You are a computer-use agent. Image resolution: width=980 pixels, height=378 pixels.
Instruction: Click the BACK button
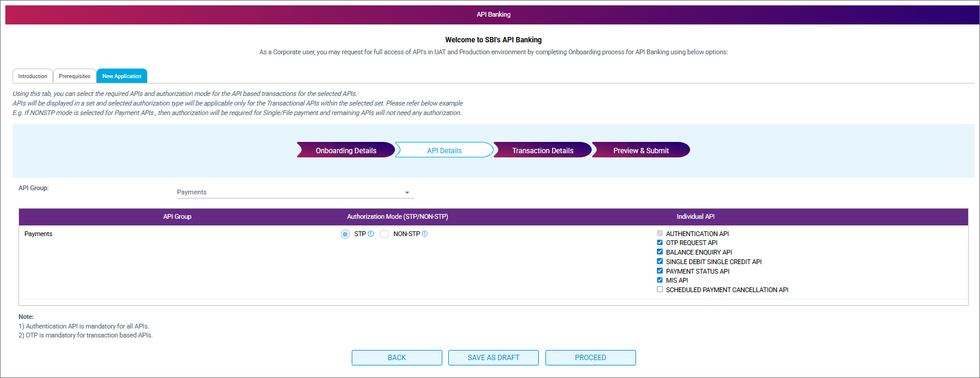(396, 358)
